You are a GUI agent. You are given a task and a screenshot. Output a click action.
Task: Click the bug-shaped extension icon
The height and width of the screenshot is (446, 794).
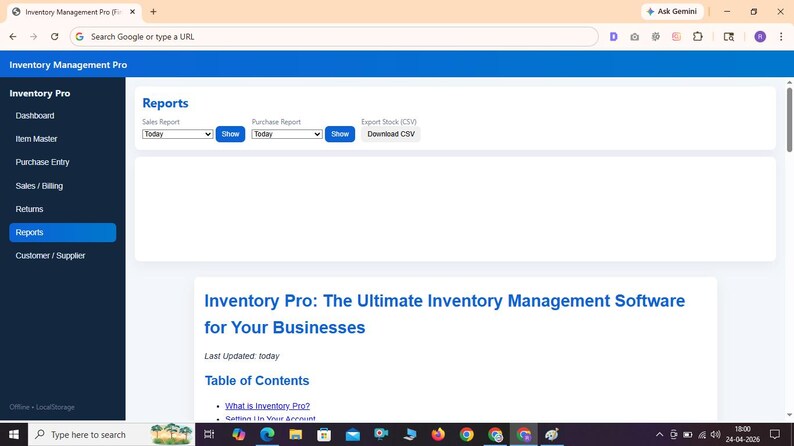tap(656, 36)
